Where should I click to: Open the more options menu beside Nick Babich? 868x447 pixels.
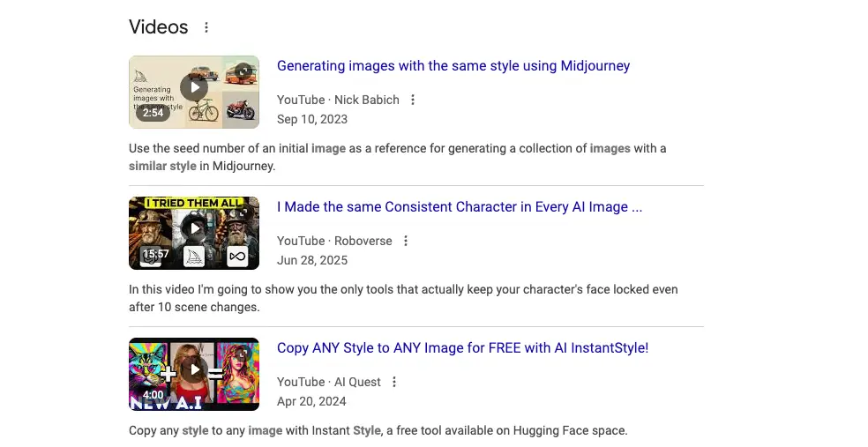coord(412,100)
